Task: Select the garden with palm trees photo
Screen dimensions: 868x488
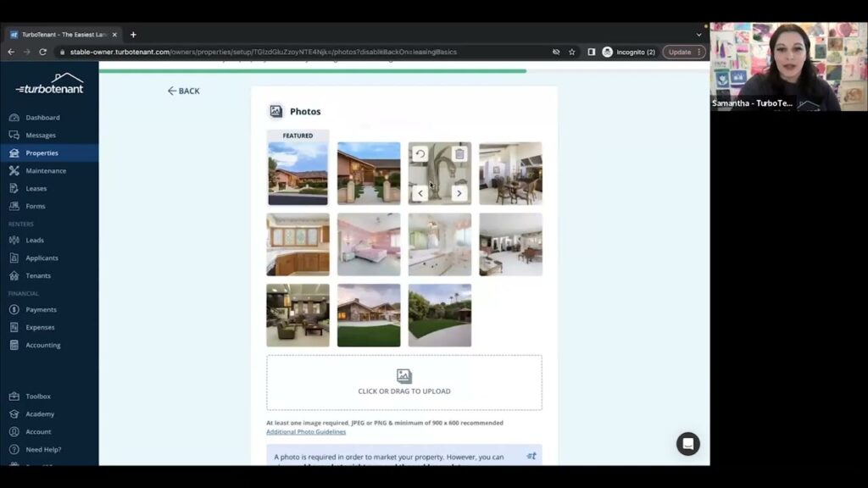Action: 440,315
